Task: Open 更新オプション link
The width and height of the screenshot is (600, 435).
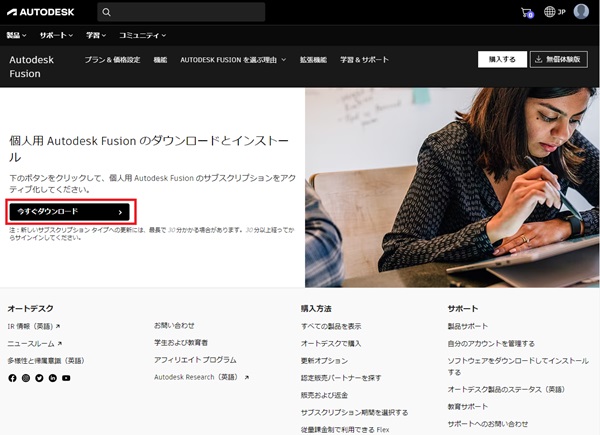Action: (x=324, y=361)
